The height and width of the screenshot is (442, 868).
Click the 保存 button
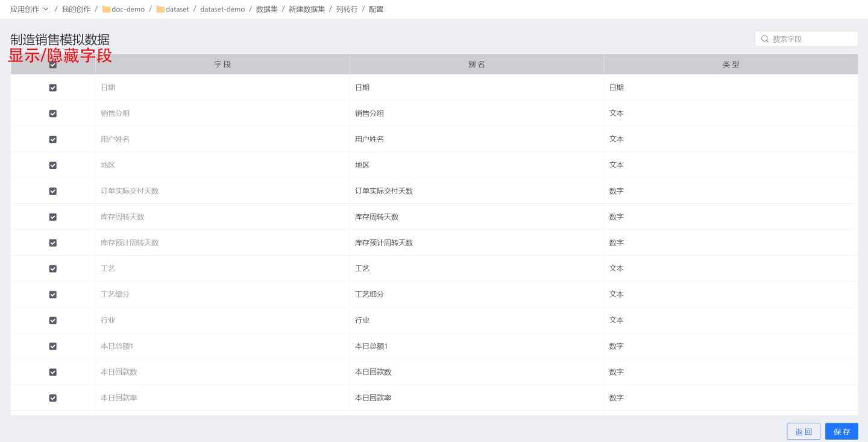[x=841, y=432]
